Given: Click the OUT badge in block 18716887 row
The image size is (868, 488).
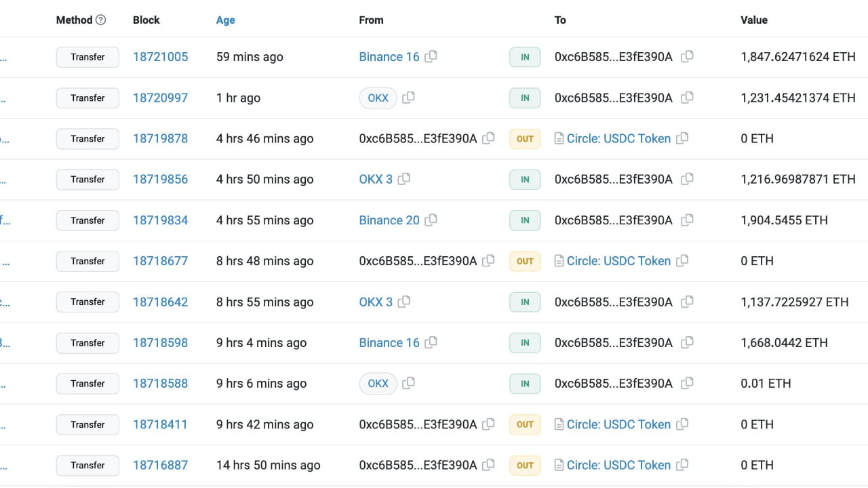Looking at the screenshot, I should coord(525,465).
